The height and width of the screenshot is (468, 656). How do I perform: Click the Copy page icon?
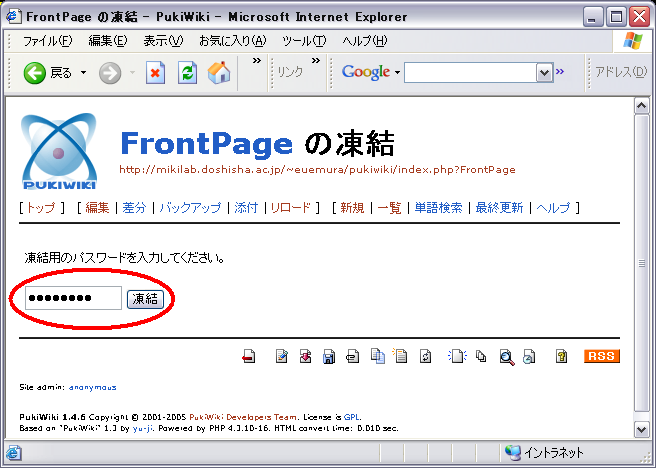click(378, 356)
